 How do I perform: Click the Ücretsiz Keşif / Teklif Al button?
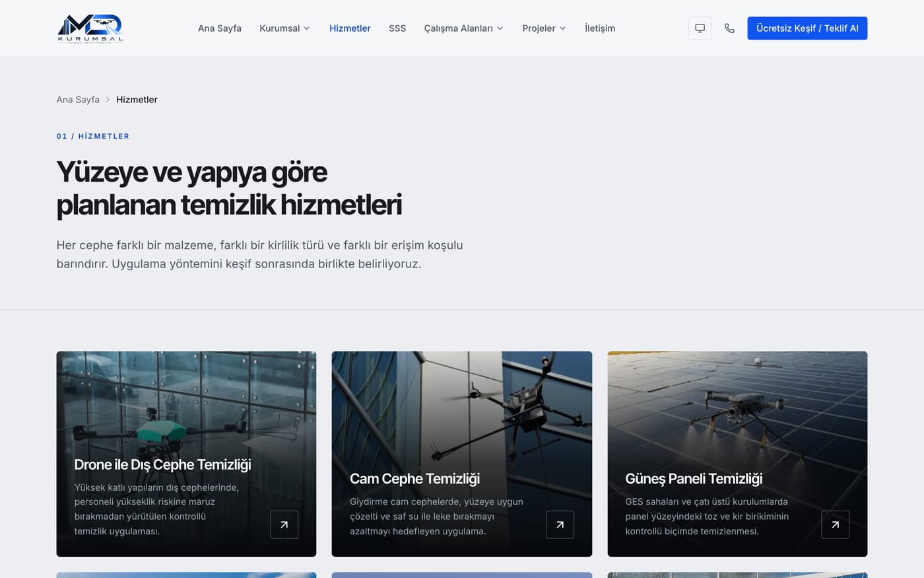[x=807, y=28]
